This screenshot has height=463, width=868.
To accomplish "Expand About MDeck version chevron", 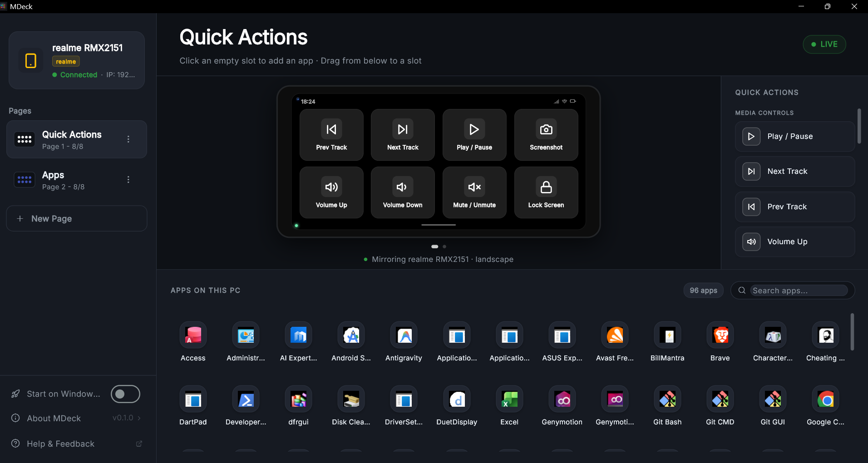I will 139,418.
